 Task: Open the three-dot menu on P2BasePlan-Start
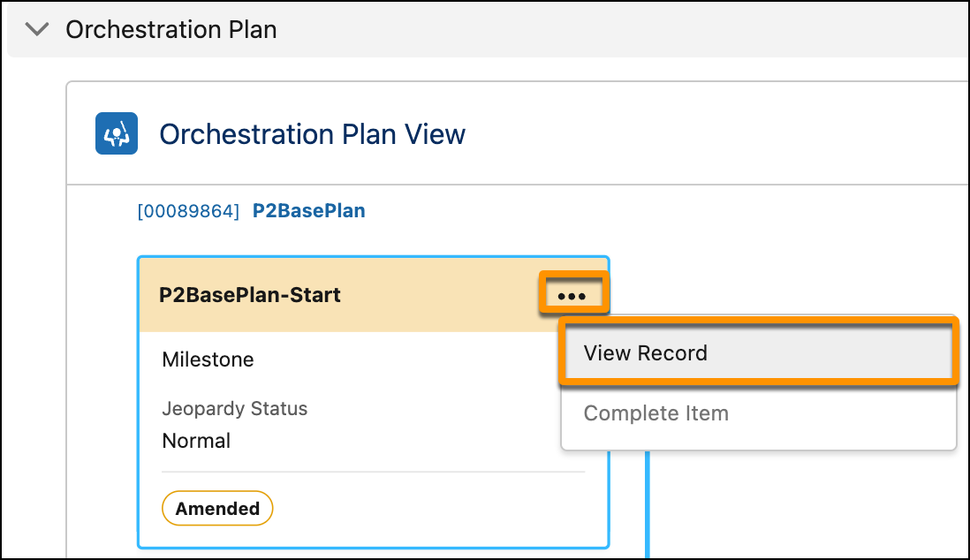(572, 296)
